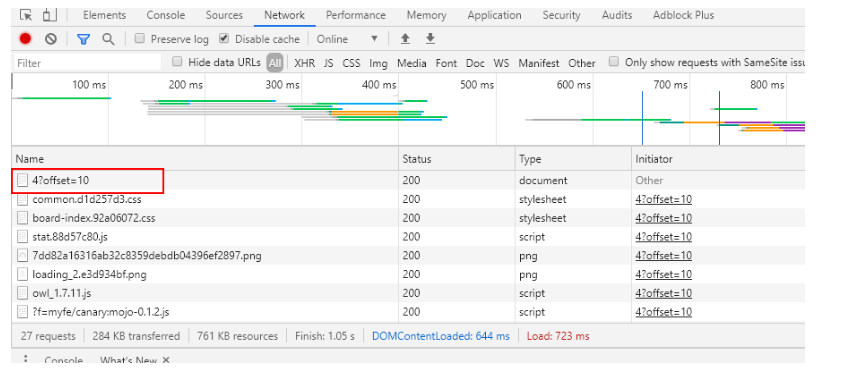The width and height of the screenshot is (841, 375).
Task: Filter requests by XHR type
Action: click(305, 63)
